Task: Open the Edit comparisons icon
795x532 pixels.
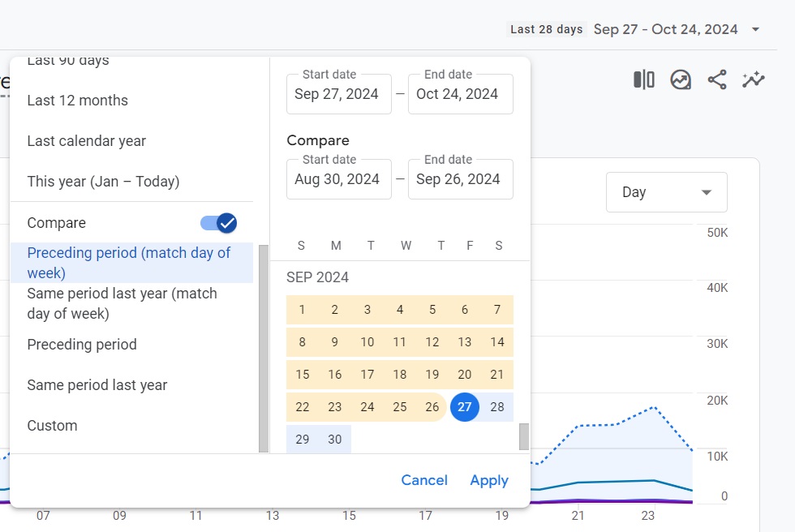Action: [x=642, y=79]
